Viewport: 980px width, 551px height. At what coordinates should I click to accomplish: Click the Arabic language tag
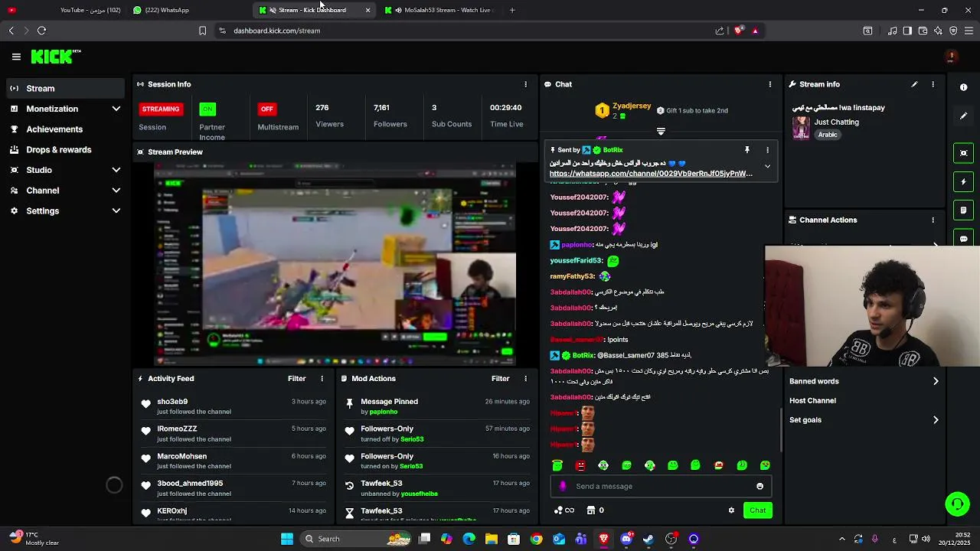[x=828, y=135]
